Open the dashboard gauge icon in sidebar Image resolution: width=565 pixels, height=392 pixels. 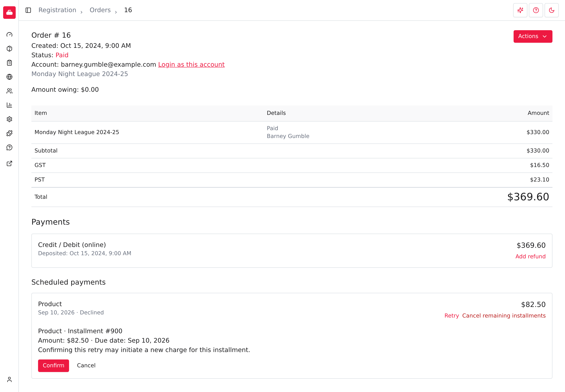9,35
